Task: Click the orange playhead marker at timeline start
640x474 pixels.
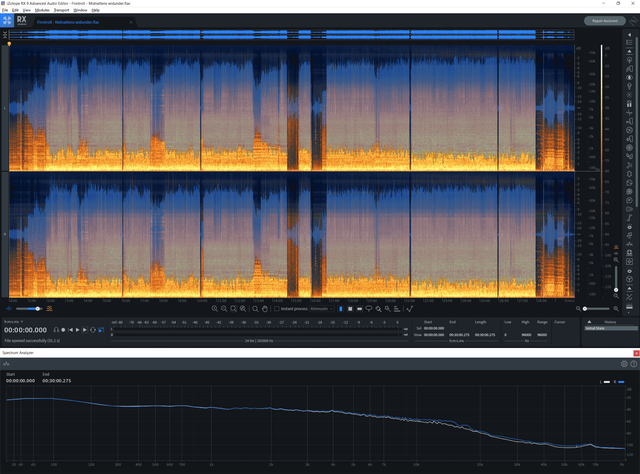Action: pos(9,44)
